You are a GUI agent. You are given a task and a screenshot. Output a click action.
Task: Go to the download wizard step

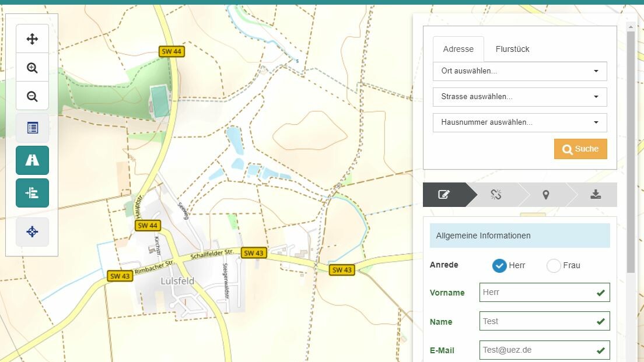click(595, 195)
